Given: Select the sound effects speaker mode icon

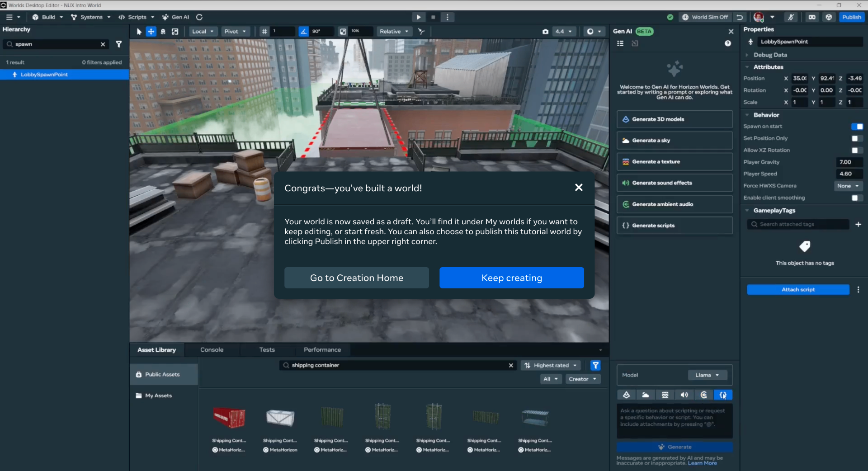Looking at the screenshot, I should tap(684, 395).
